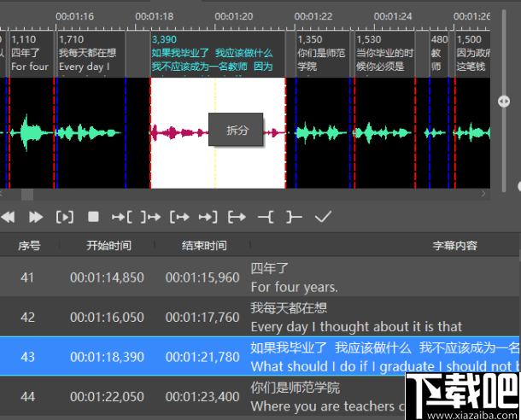Choose 拆分 from the context menu
521x420 pixels.
(x=236, y=130)
